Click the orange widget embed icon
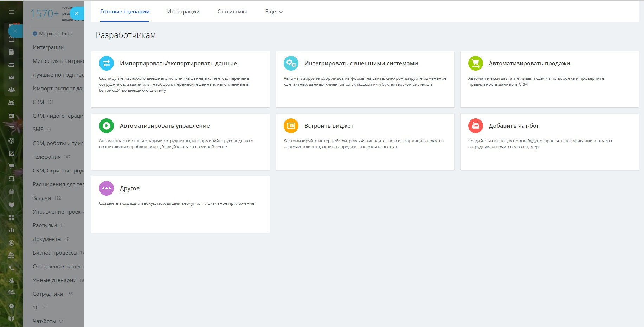644x327 pixels. 291,126
